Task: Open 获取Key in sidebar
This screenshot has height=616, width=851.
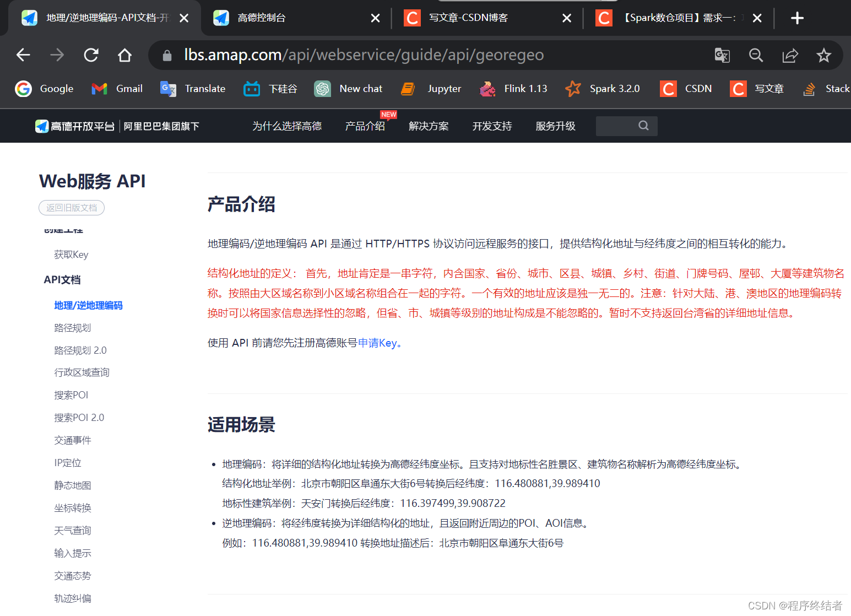Action: pyautogui.click(x=71, y=255)
